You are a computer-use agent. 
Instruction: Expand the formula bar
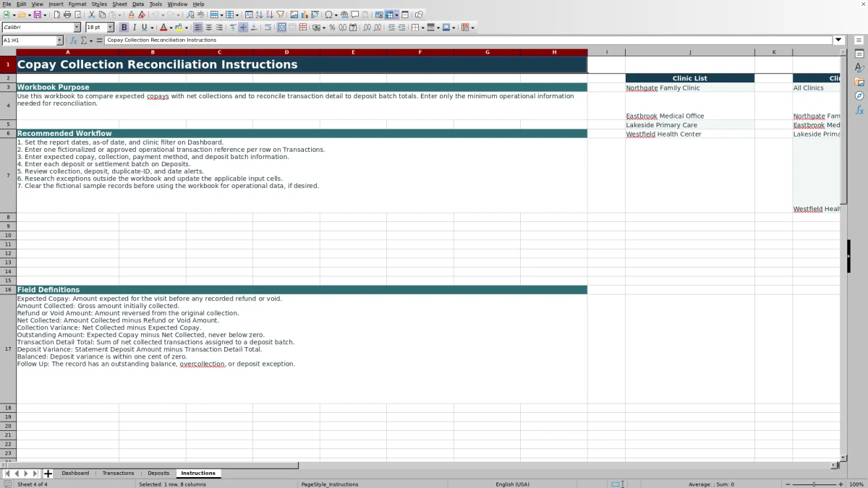point(839,40)
